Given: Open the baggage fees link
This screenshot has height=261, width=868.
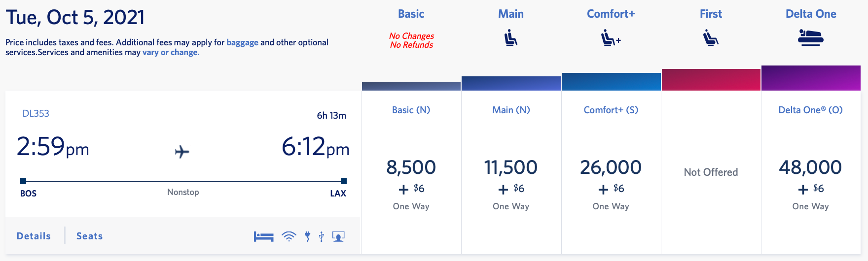Looking at the screenshot, I should pyautogui.click(x=242, y=42).
